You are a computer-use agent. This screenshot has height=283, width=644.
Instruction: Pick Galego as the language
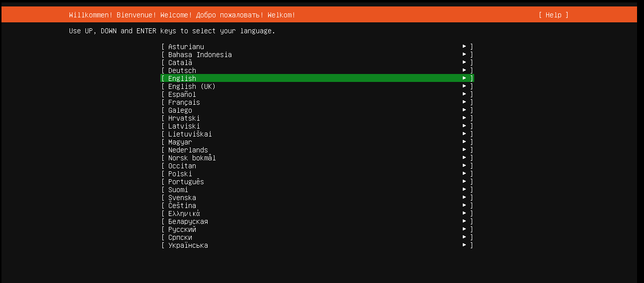click(x=317, y=110)
